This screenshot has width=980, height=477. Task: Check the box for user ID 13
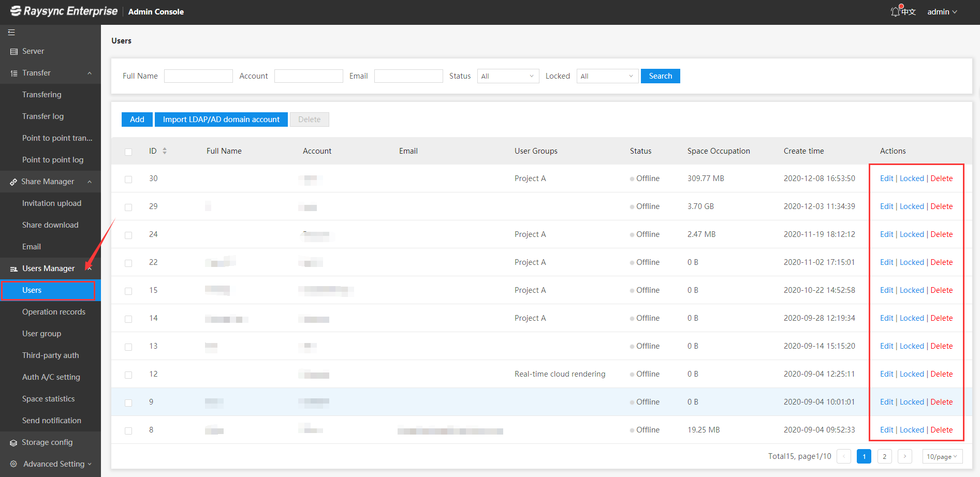tap(128, 347)
